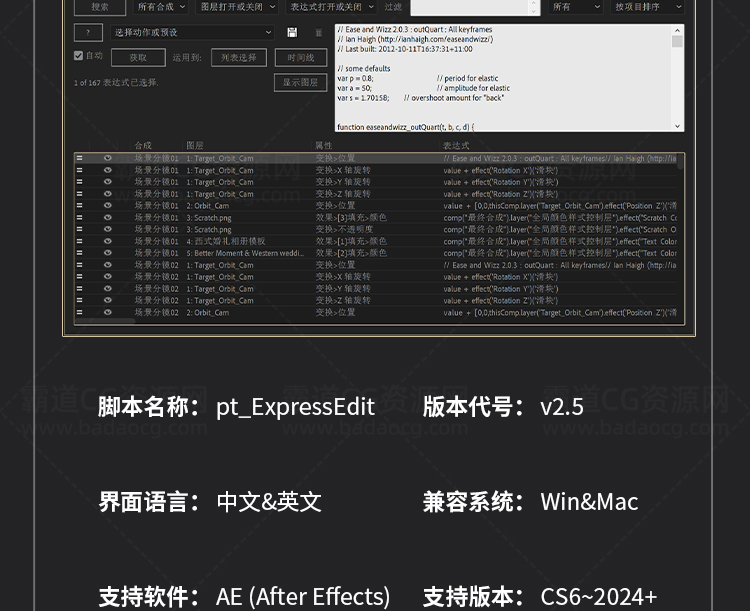
Task: Click the 获取 button
Action: pos(138,57)
